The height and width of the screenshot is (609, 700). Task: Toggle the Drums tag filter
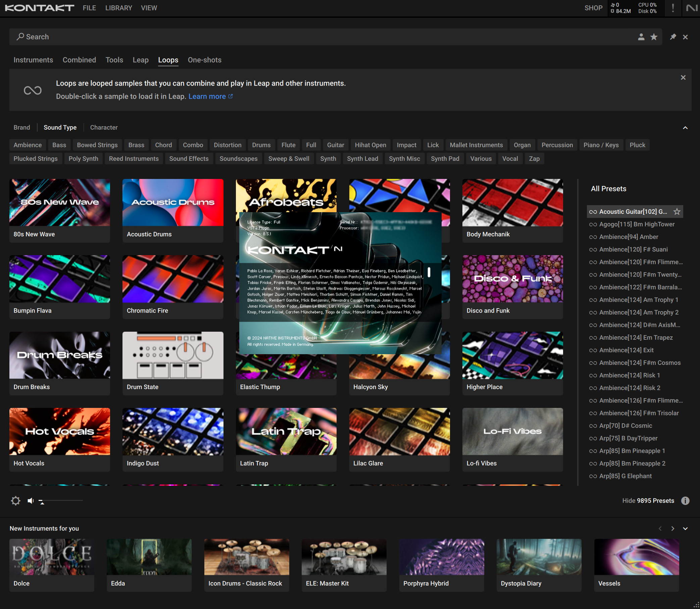(261, 145)
